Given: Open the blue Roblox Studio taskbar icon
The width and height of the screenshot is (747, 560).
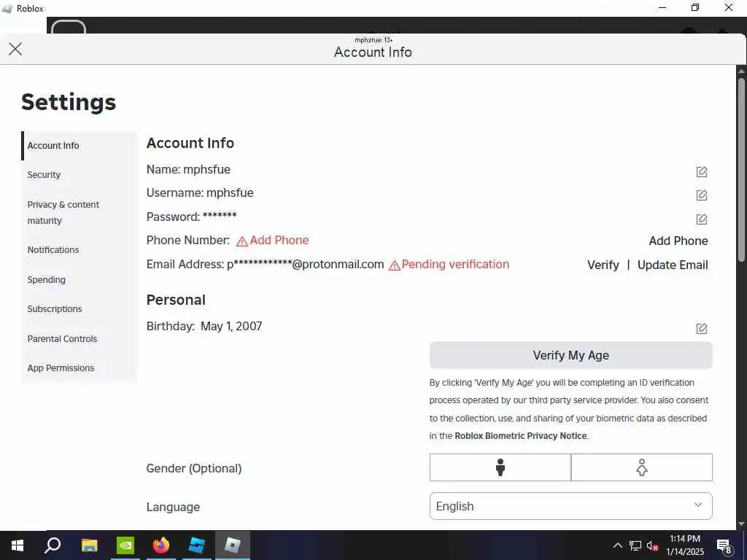Looking at the screenshot, I should pos(197,545).
